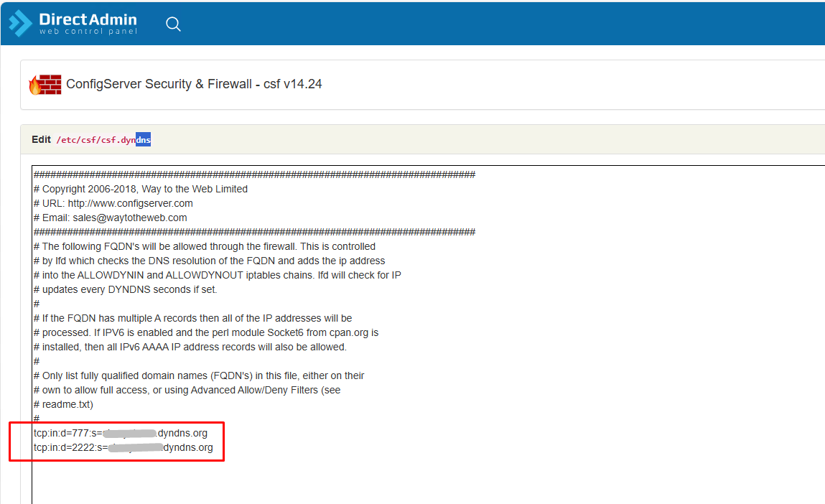The width and height of the screenshot is (825, 504).
Task: Click the line mentioning ALLOWDYNIN and ALLOWDYNOUT
Action: coord(217,275)
